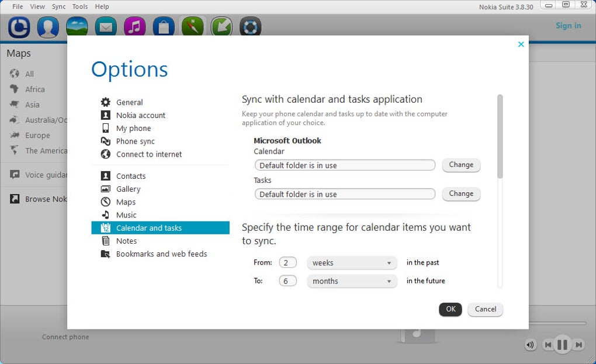Screen dimensions: 596x364
Task: Open the View menu
Action: [x=37, y=6]
